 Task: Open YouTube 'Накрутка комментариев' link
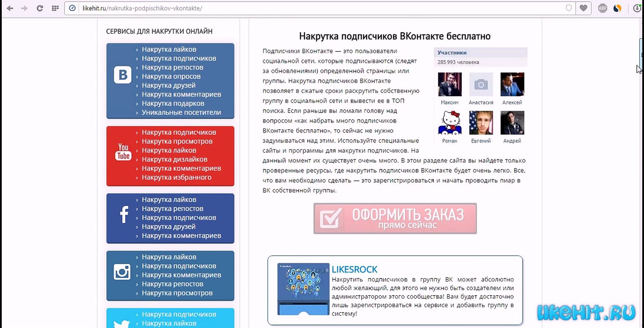tap(181, 168)
